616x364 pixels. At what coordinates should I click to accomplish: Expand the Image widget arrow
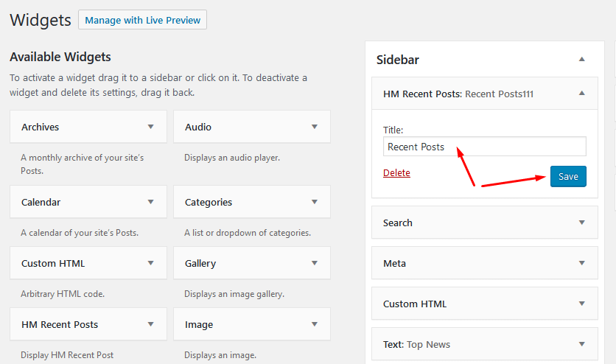[315, 324]
